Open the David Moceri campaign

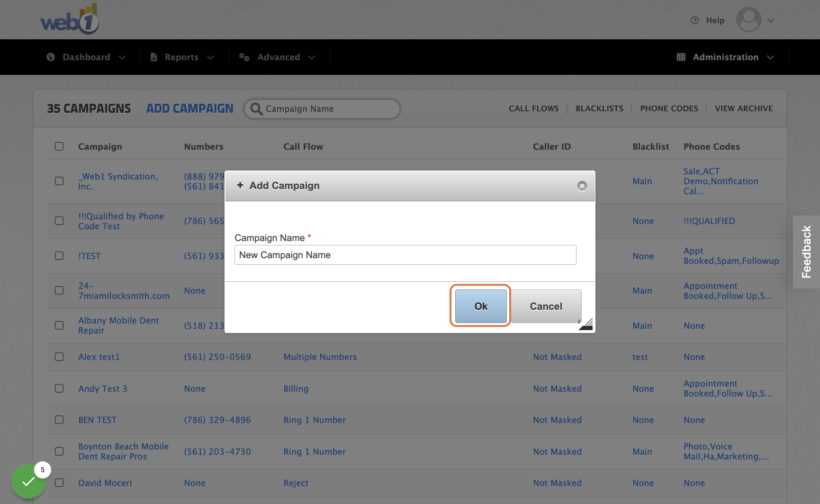(x=105, y=483)
